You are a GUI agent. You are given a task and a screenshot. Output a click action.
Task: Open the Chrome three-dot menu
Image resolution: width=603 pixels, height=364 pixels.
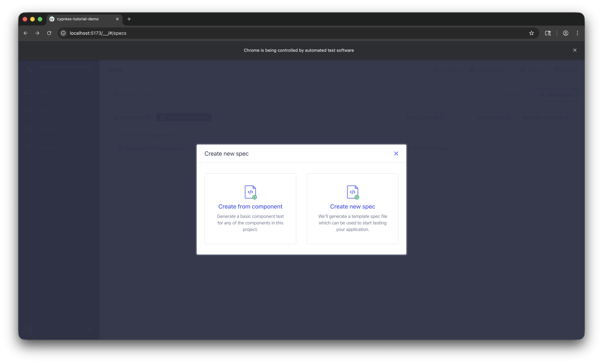(577, 33)
